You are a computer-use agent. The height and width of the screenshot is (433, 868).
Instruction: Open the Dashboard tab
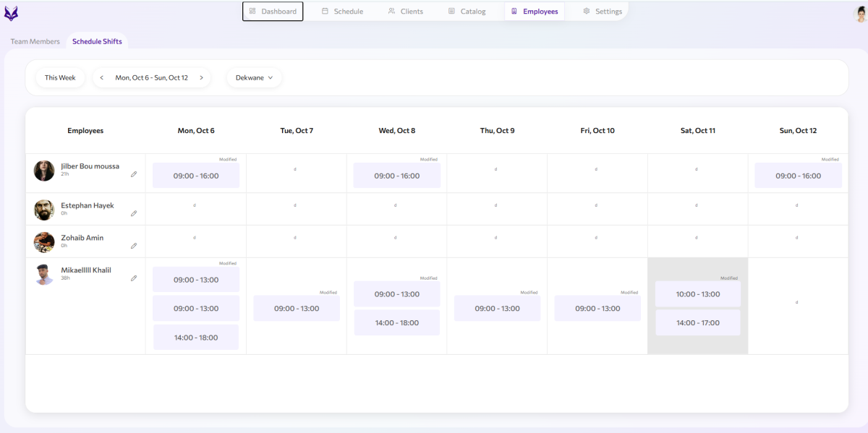pyautogui.click(x=273, y=12)
